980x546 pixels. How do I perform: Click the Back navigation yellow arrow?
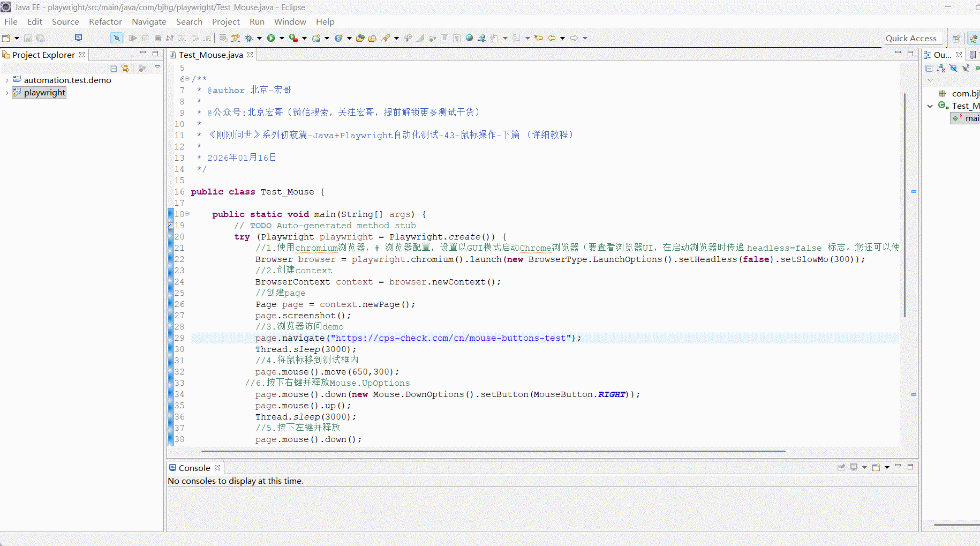[x=552, y=38]
